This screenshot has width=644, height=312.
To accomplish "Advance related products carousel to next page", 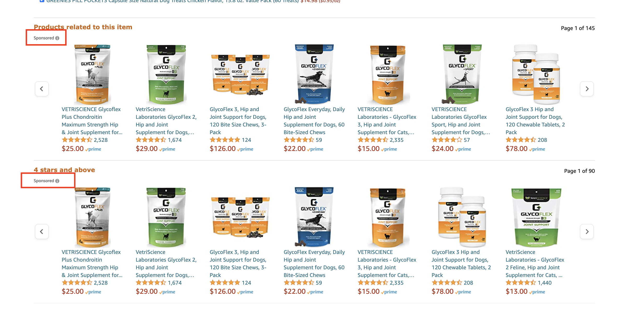I will [x=587, y=89].
